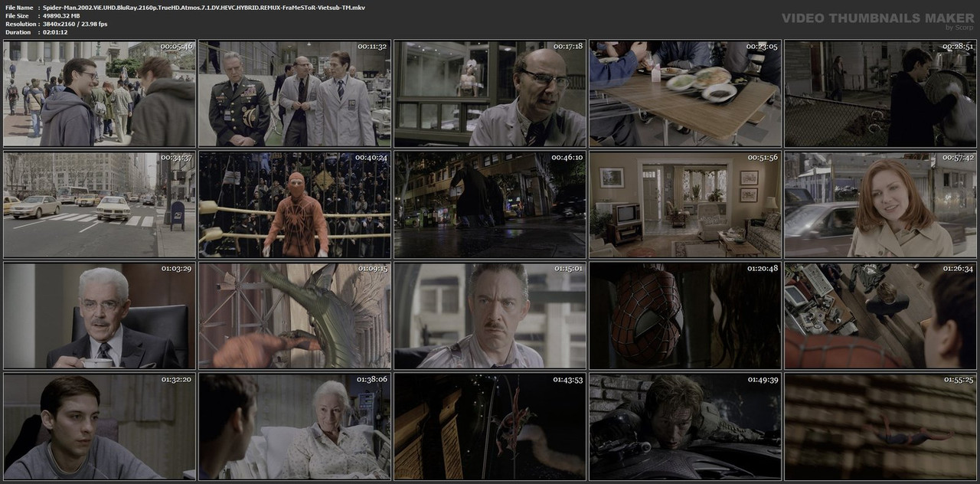
Task: Select the frame stamped 00:23:05
Action: tap(685, 93)
